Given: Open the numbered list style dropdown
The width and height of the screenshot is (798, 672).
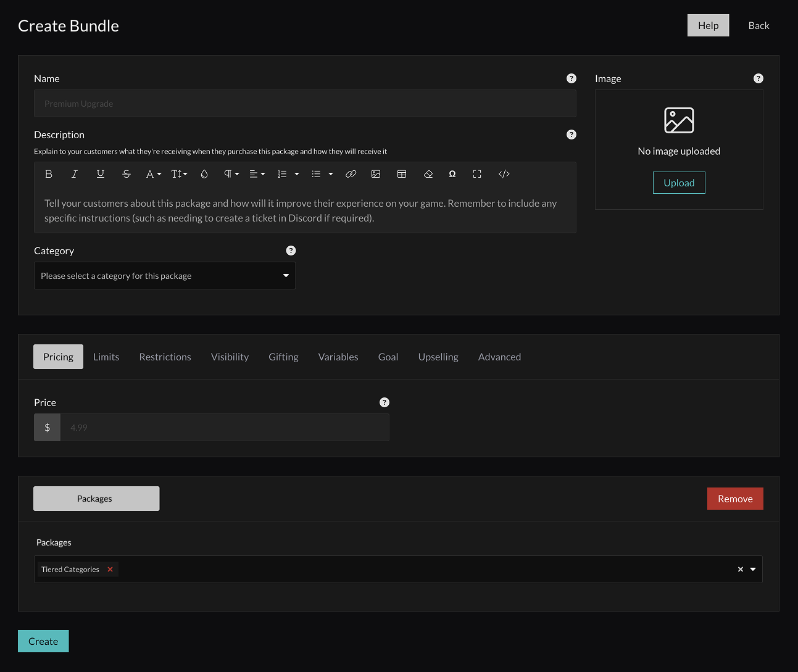Looking at the screenshot, I should pyautogui.click(x=296, y=173).
